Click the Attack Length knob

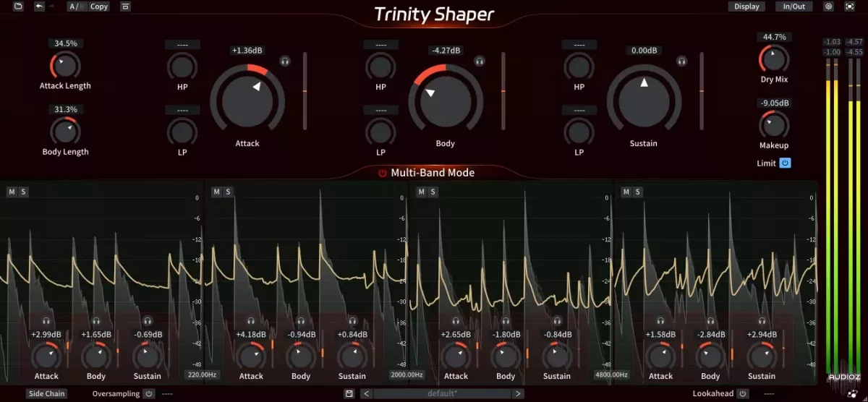pyautogui.click(x=65, y=66)
